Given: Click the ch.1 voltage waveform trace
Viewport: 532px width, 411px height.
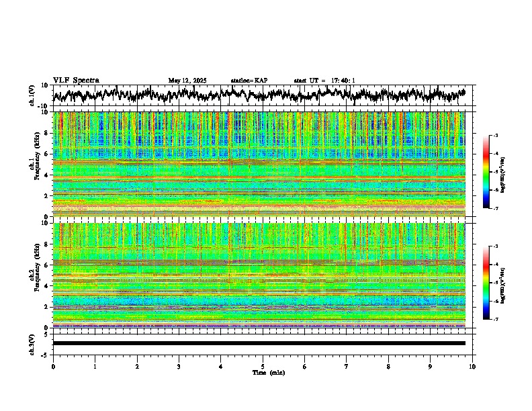Looking at the screenshot, I should (x=259, y=95).
